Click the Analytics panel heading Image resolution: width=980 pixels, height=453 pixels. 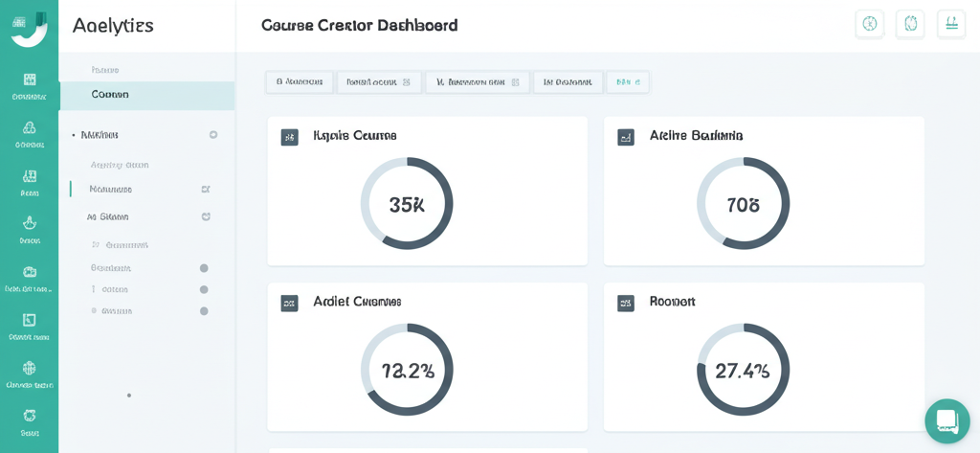click(x=113, y=26)
